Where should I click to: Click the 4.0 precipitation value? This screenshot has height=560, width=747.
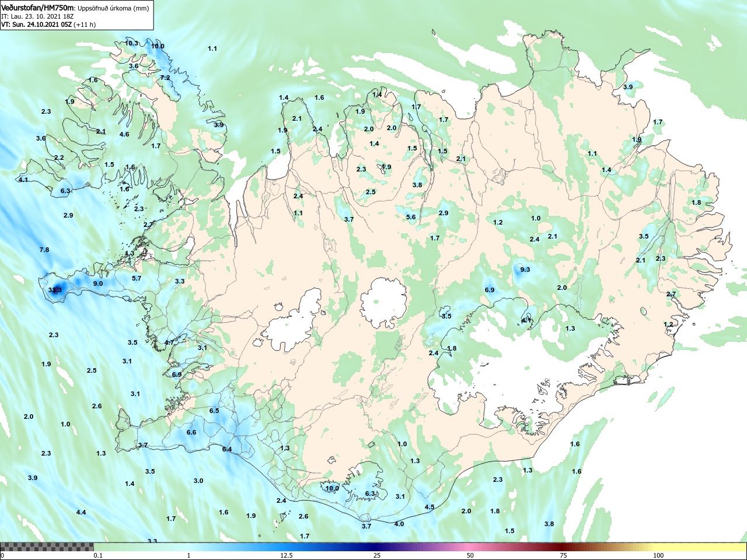point(399,524)
